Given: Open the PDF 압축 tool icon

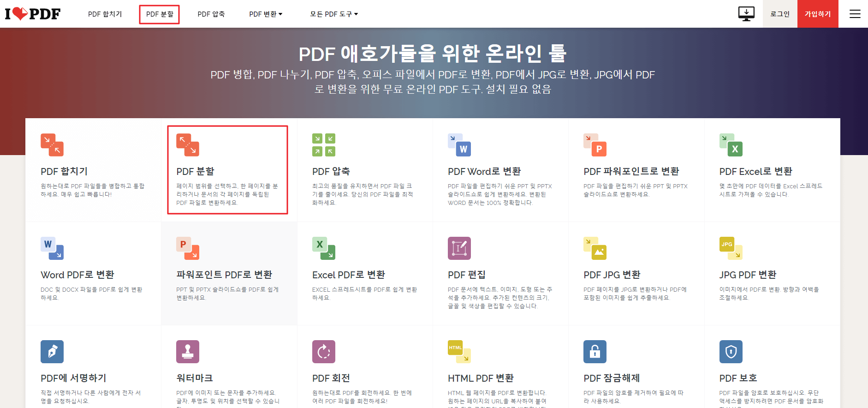Looking at the screenshot, I should (x=324, y=145).
